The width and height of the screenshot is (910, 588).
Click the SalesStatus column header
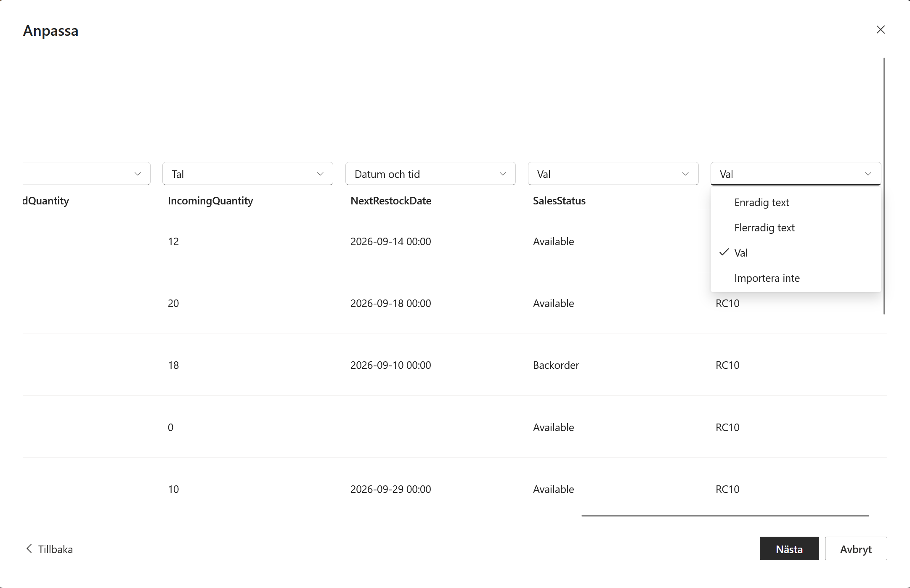(x=559, y=201)
